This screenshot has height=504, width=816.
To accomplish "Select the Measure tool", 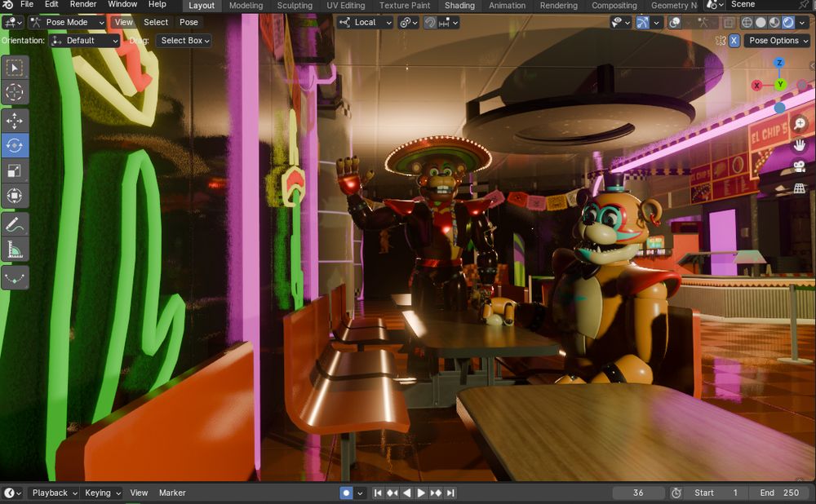I will click(x=15, y=250).
